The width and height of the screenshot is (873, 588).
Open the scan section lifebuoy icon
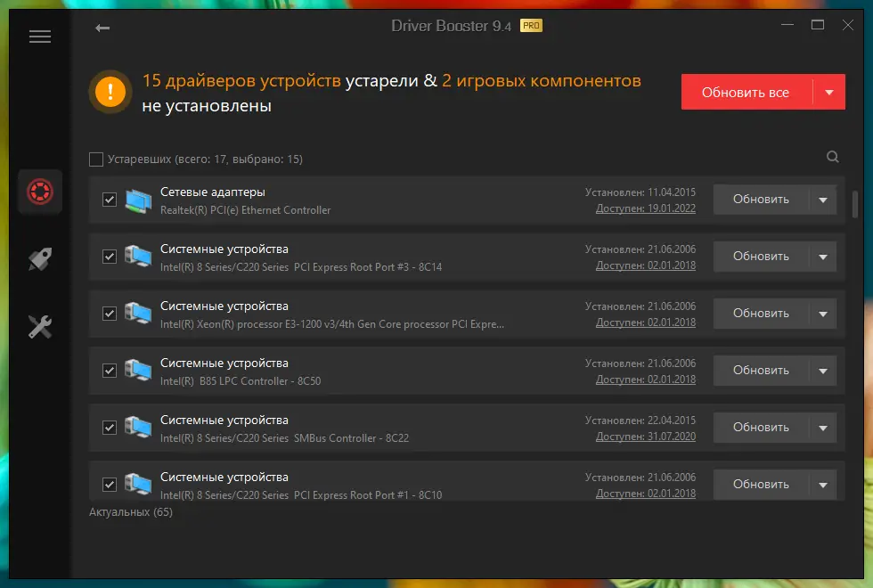coord(40,192)
